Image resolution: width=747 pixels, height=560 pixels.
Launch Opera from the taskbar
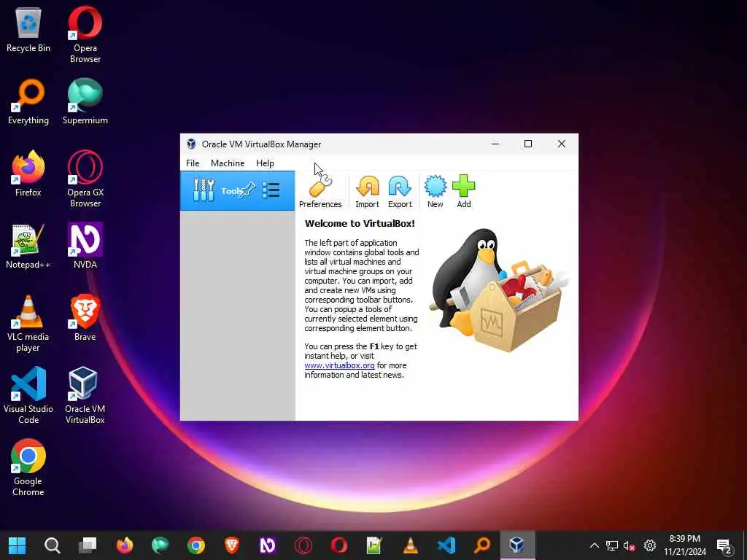point(338,545)
